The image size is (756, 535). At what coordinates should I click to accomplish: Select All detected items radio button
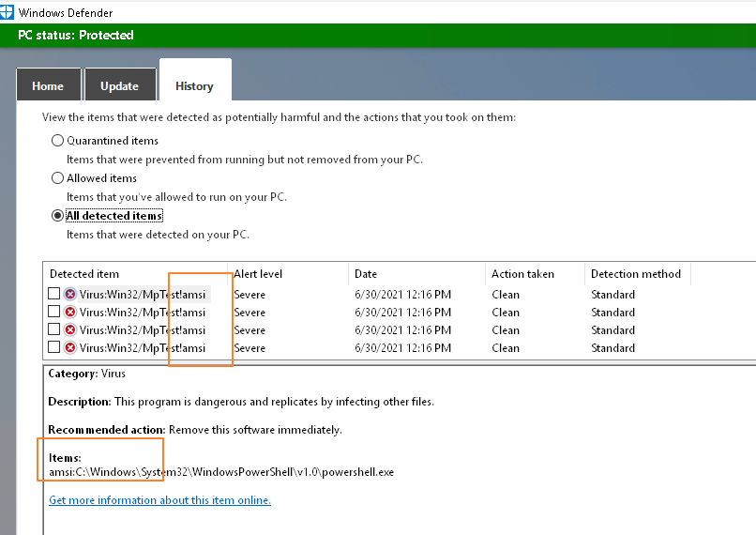click(x=57, y=216)
